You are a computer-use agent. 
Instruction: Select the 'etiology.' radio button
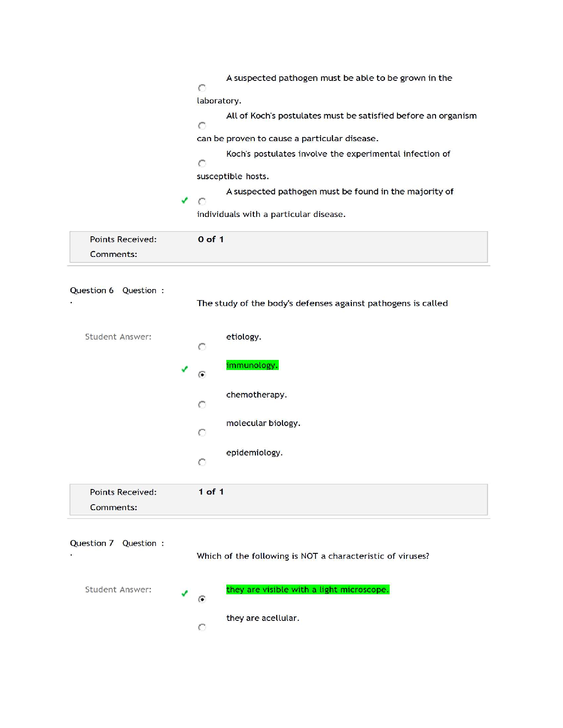[x=202, y=347]
